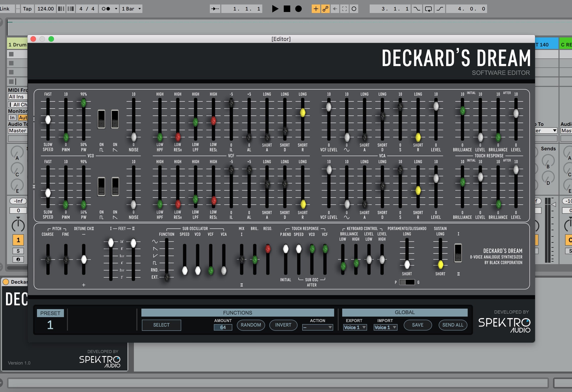Click the track volume -Inf field
The image size is (572, 392).
[18, 201]
